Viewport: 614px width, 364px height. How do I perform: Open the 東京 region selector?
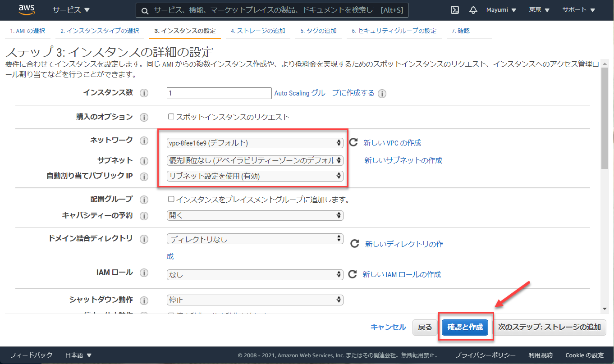point(539,10)
